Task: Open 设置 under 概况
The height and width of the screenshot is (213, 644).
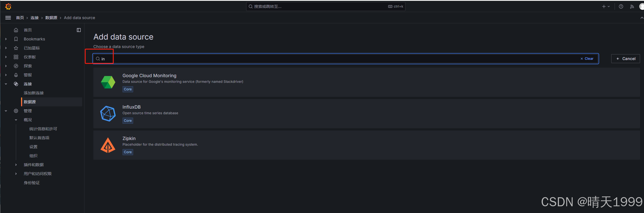Action: click(33, 147)
